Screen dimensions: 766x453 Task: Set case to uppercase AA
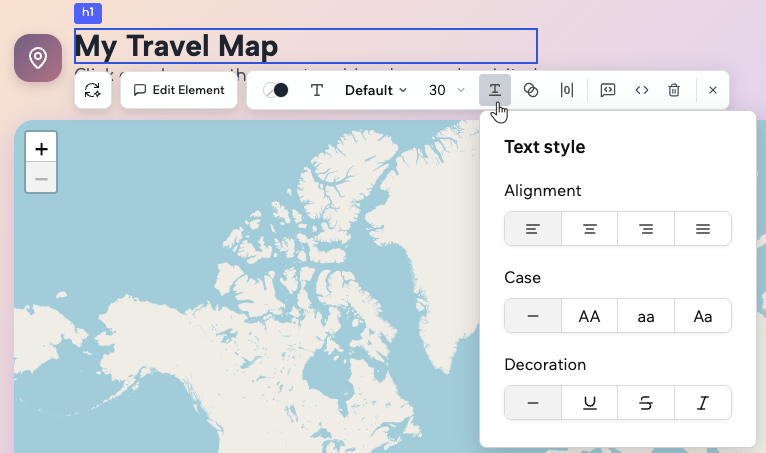point(590,316)
